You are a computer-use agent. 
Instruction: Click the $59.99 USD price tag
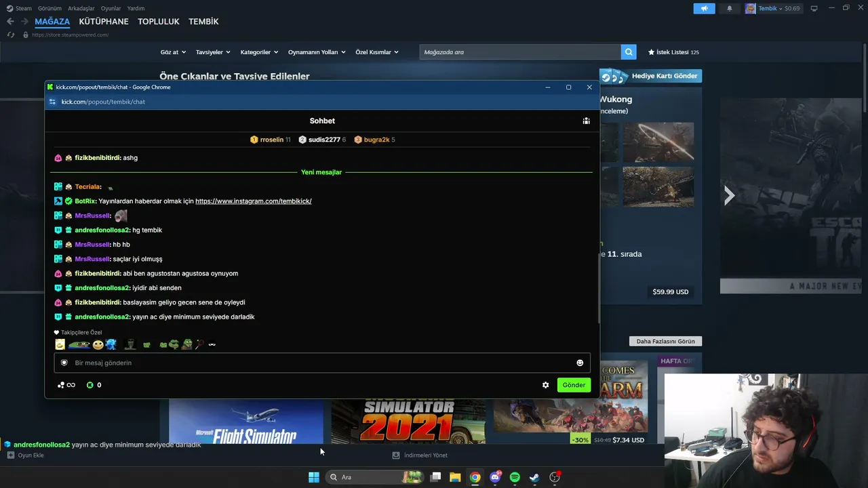[671, 292]
